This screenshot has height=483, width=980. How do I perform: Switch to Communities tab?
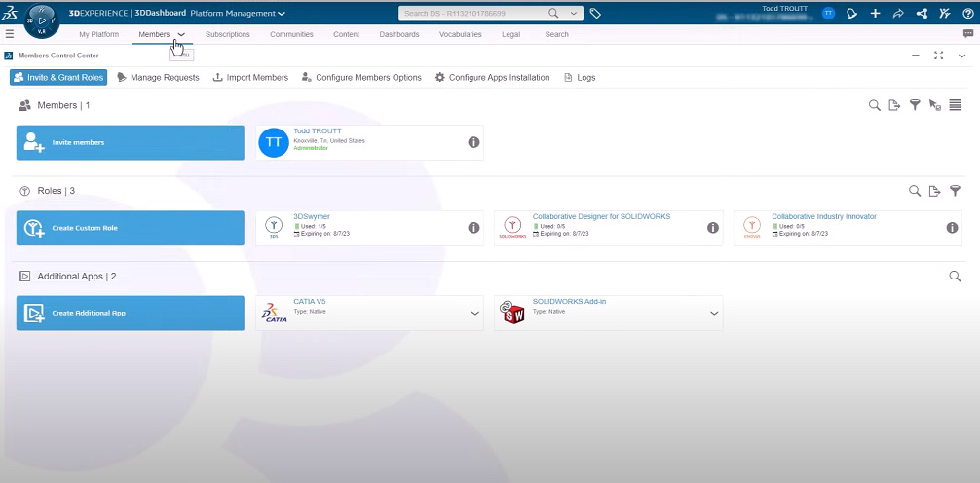coord(291,34)
